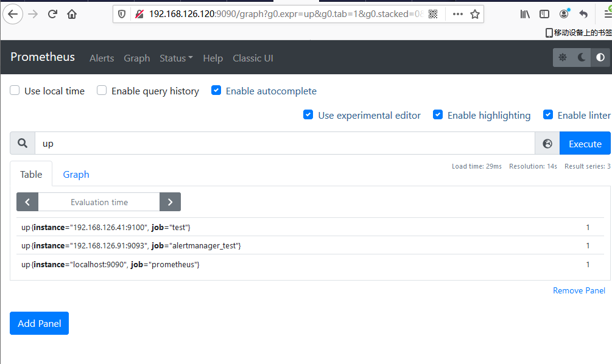Open the metrics explorer globe
Image resolution: width=612 pixels, height=364 pixels.
pyautogui.click(x=547, y=144)
